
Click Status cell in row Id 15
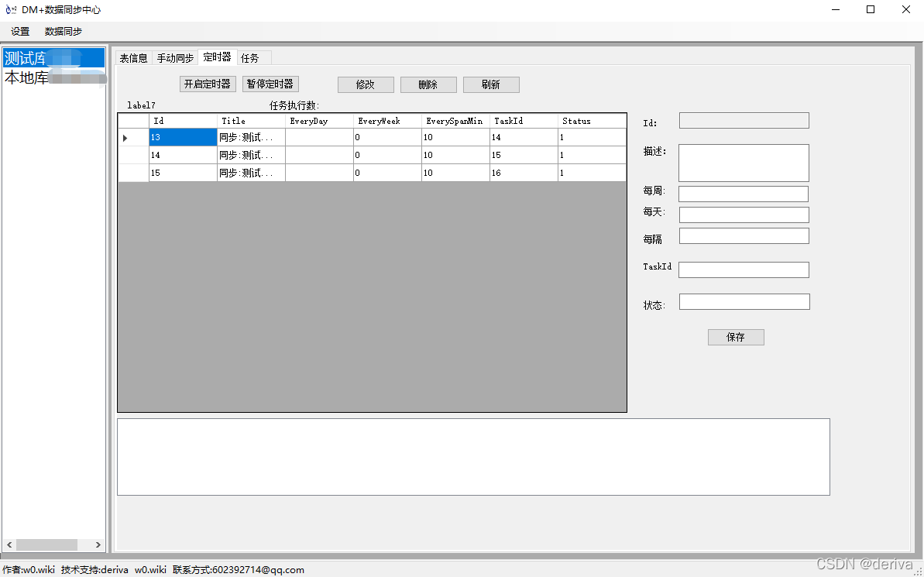[x=593, y=173]
